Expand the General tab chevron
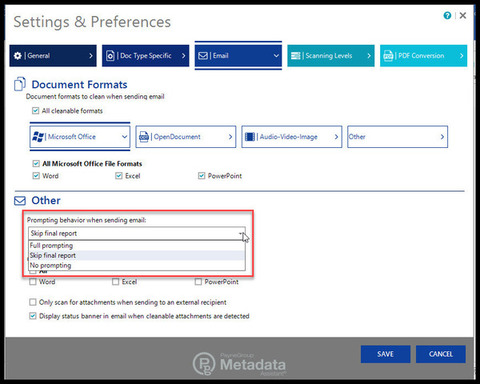The height and width of the screenshot is (384, 480). (91, 56)
